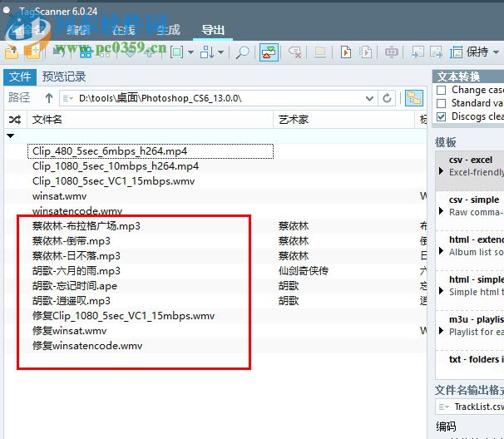Select file 胡歌-六月的雨.mp3
Image resolution: width=504 pixels, height=439 pixels.
(x=77, y=271)
